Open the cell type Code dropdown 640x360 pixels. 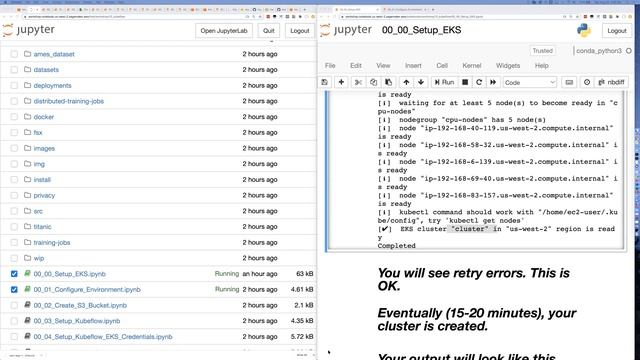click(x=529, y=82)
